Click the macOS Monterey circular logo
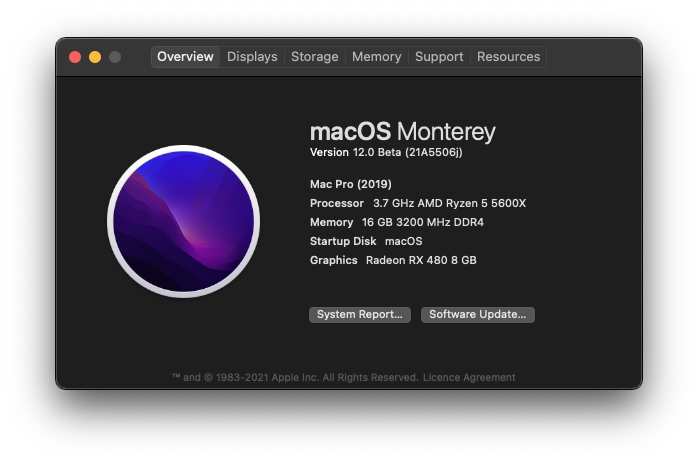The width and height of the screenshot is (698, 463). pos(183,221)
